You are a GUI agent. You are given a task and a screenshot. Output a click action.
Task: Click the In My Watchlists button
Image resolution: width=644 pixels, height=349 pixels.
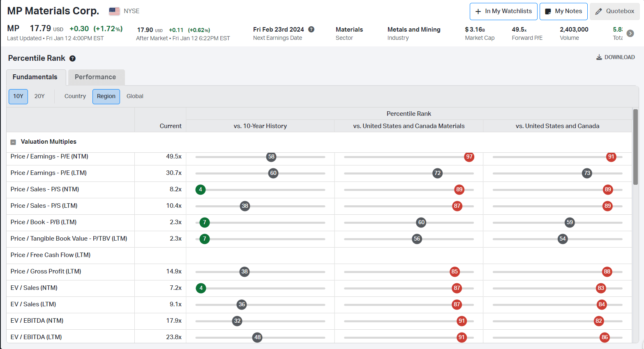pos(503,11)
